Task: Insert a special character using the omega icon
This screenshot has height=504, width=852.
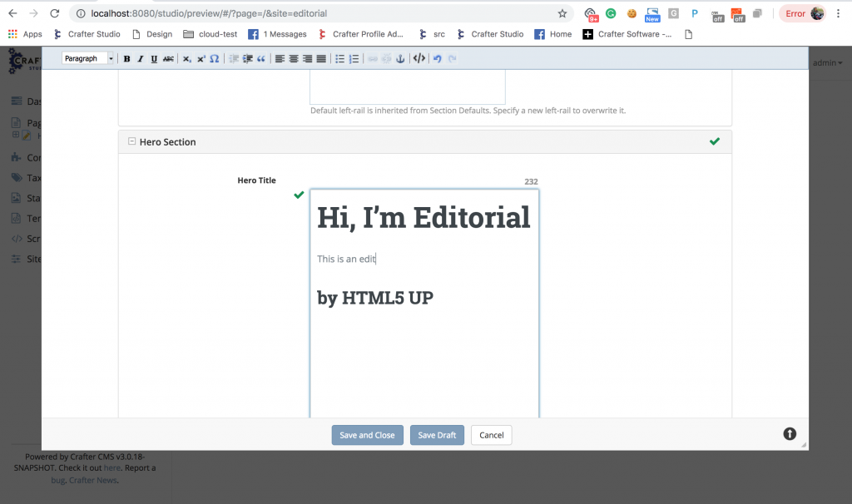Action: (x=214, y=58)
